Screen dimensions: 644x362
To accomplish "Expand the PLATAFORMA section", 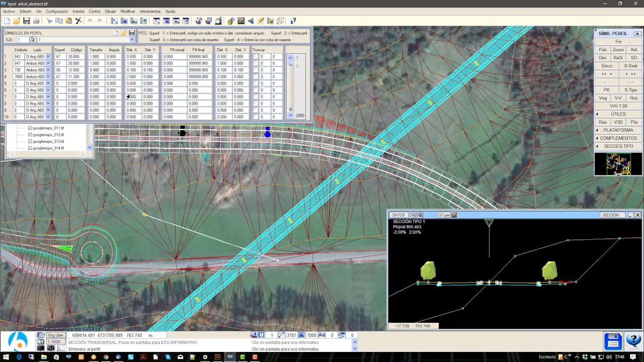I will coord(618,130).
